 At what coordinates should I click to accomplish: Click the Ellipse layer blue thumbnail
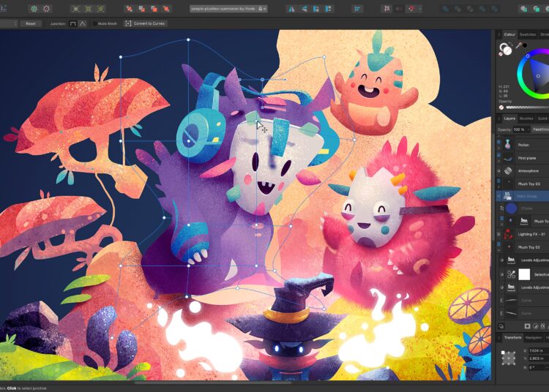point(511,208)
